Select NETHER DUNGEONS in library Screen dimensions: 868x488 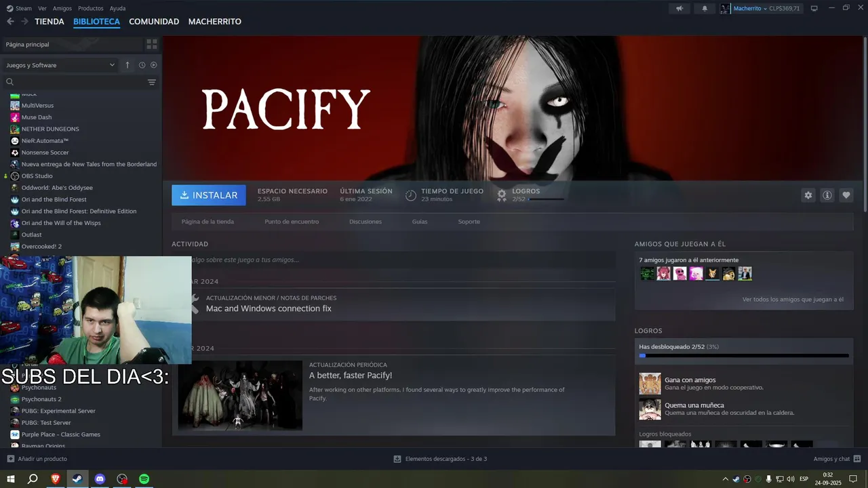(x=50, y=129)
